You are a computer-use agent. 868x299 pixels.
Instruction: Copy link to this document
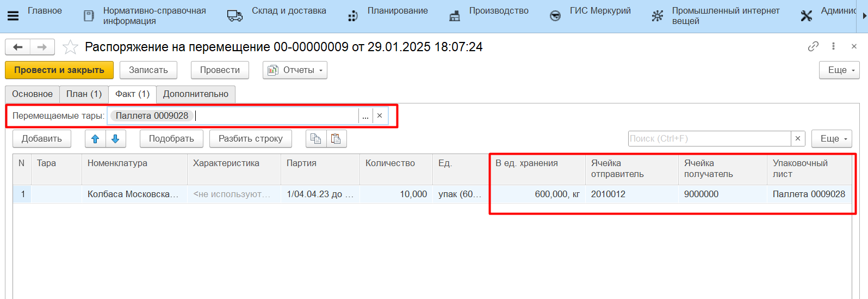point(813,47)
